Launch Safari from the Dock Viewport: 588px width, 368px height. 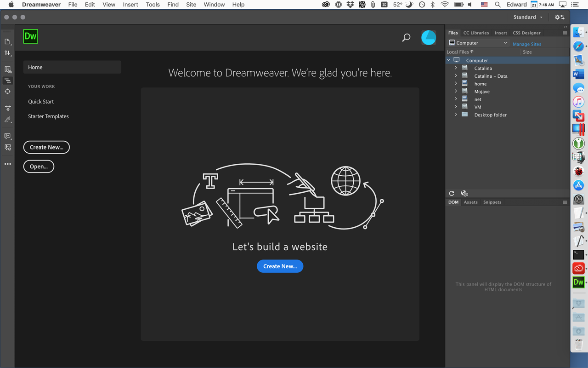pyautogui.click(x=578, y=46)
